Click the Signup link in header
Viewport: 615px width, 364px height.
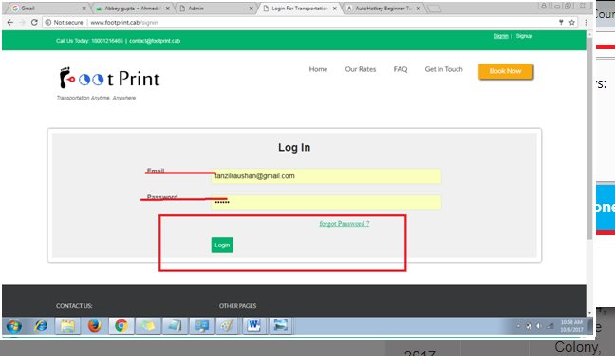point(524,36)
